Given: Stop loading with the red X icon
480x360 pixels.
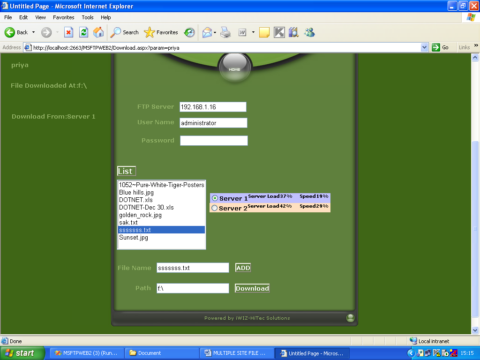Looking at the screenshot, I should tap(68, 32).
